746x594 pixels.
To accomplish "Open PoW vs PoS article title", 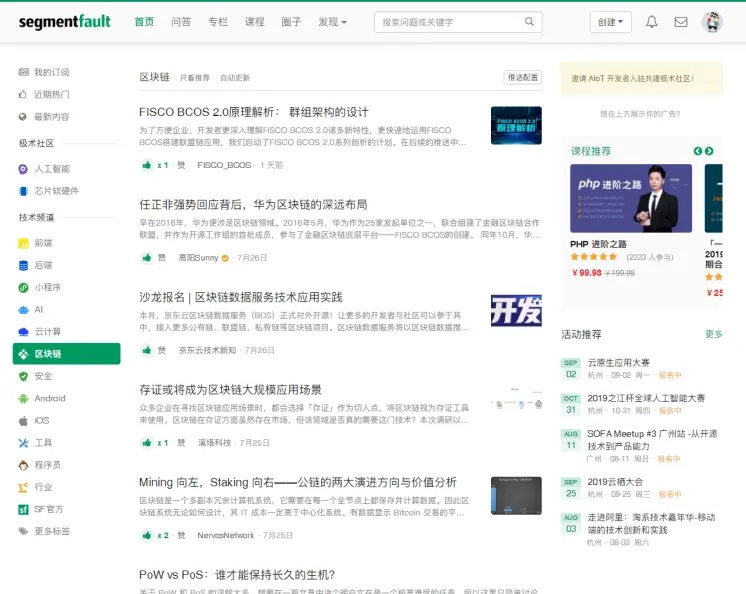I will [x=237, y=575].
